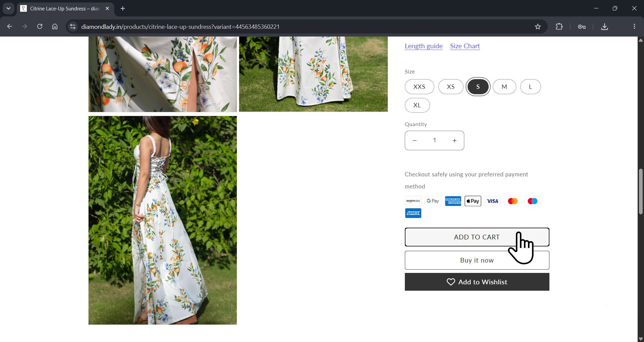
Task: Decrease quantity with minus button
Action: tap(415, 140)
